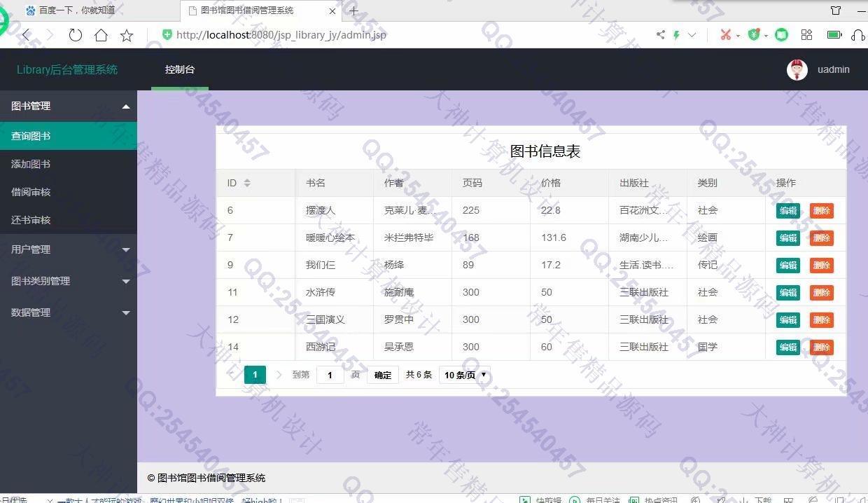Open the browser home page icon

101,35
